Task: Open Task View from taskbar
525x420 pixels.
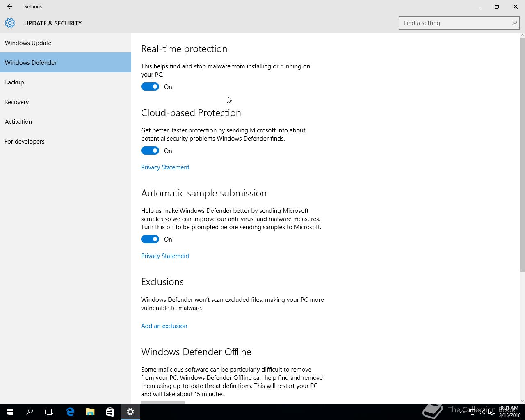Action: (49, 412)
